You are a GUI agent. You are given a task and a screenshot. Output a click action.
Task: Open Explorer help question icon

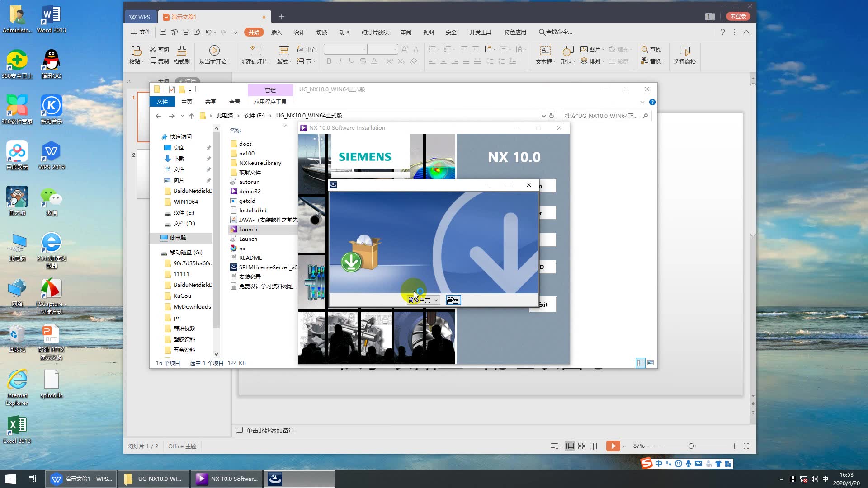(x=652, y=102)
